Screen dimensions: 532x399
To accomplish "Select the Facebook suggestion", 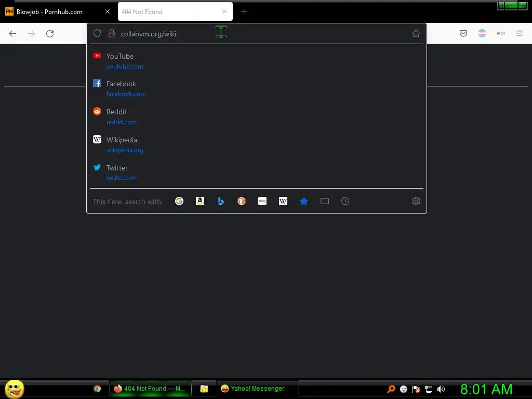I will [x=257, y=88].
